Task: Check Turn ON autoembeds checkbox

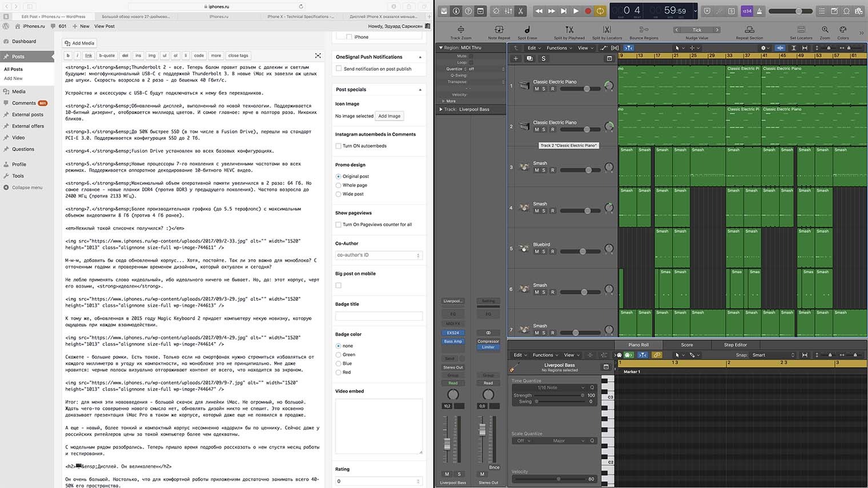Action: [339, 146]
